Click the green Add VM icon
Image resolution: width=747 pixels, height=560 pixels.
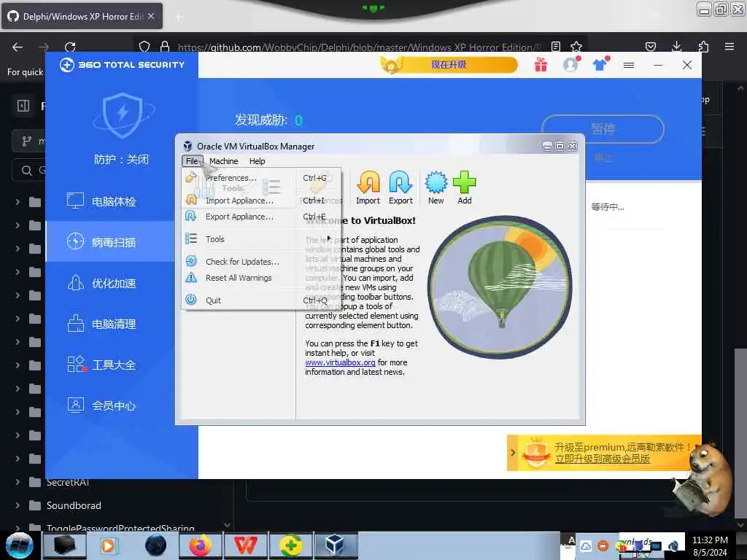[x=465, y=188]
